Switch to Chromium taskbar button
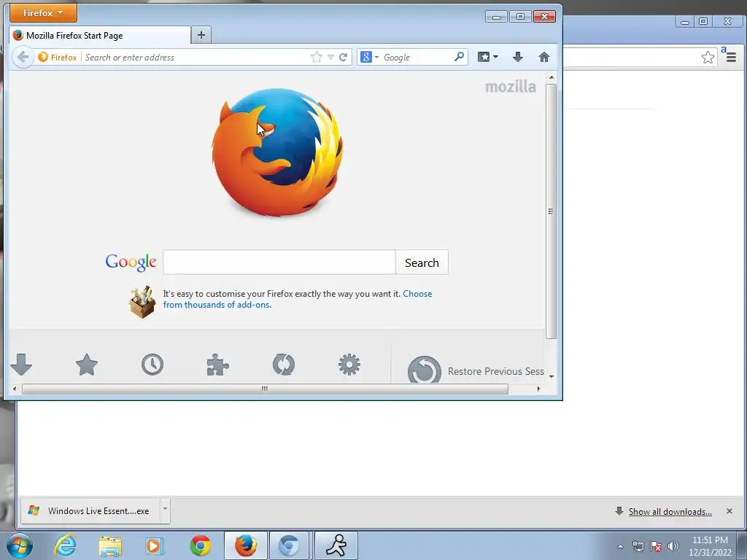This screenshot has width=747, height=560. (289, 545)
